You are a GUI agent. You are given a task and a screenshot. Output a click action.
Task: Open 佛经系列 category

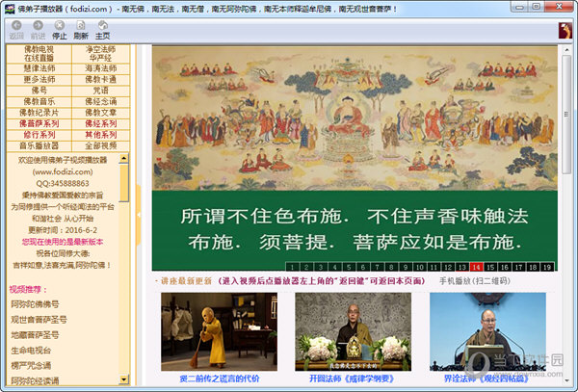coord(100,124)
